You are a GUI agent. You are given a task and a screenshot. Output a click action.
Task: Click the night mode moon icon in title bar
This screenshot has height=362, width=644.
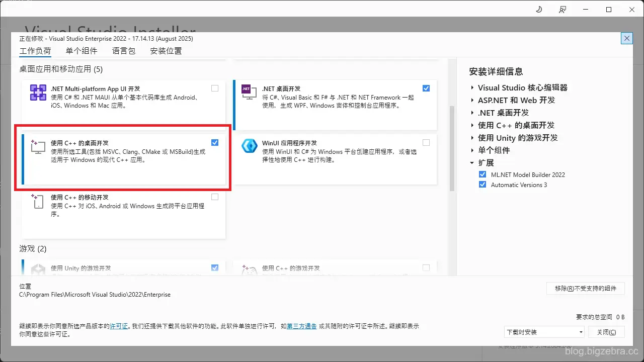click(538, 10)
